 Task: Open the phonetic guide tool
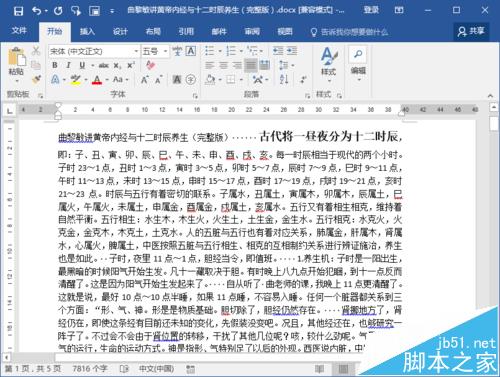[x=177, y=51]
